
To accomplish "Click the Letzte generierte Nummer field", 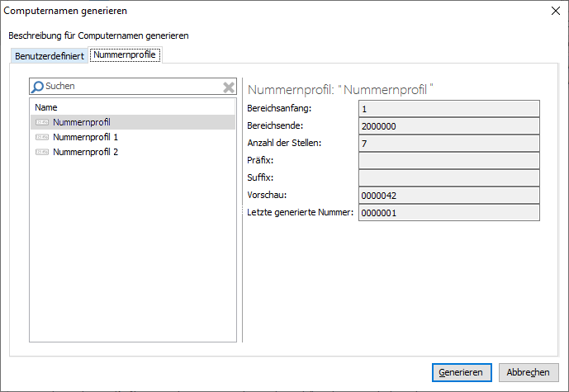I will 449,213.
